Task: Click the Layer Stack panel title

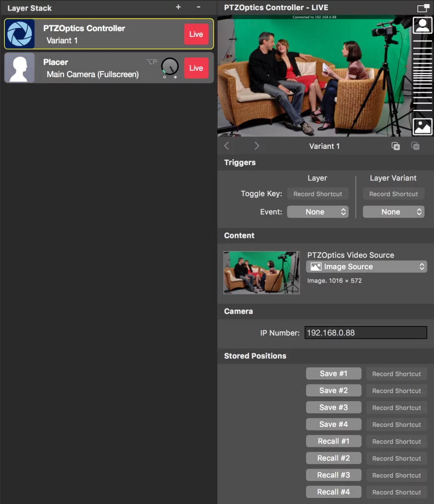Action: point(30,8)
